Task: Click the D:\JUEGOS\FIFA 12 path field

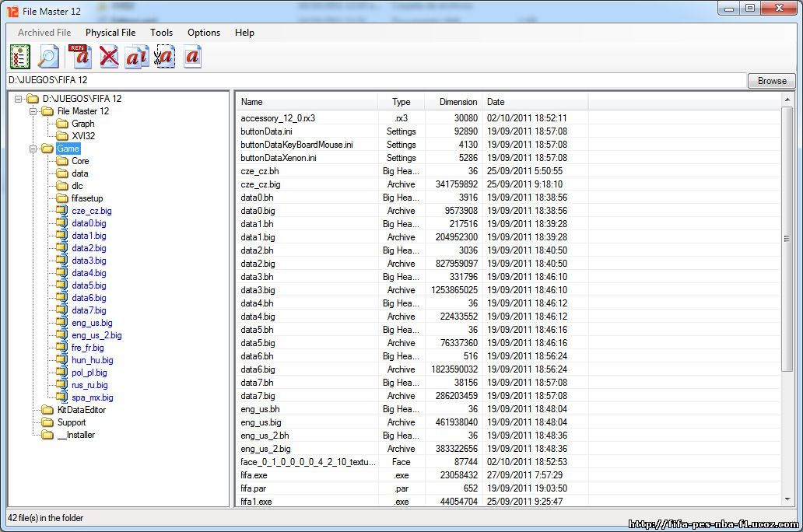Action: [x=377, y=80]
